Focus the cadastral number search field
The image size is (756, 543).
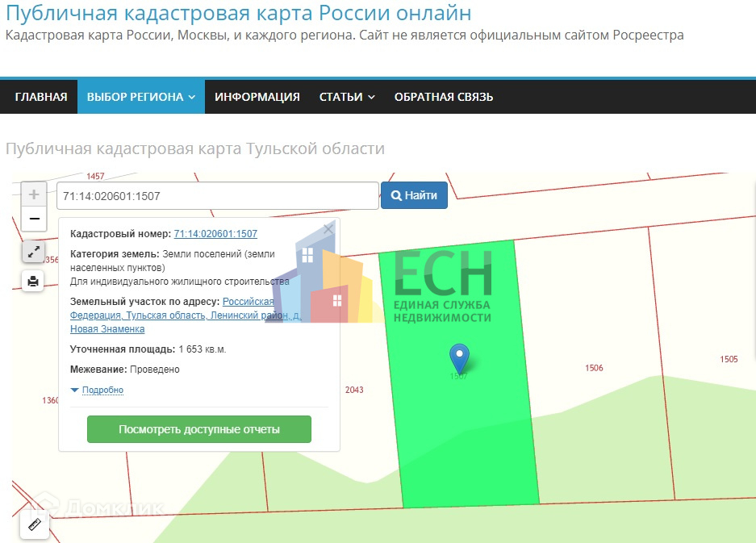coord(218,196)
